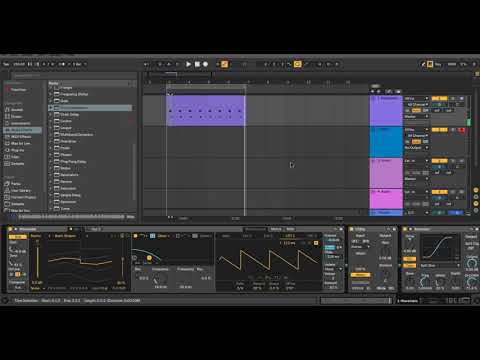The width and height of the screenshot is (480, 360).
Task: Click the Raw preview button
Action: (130, 217)
